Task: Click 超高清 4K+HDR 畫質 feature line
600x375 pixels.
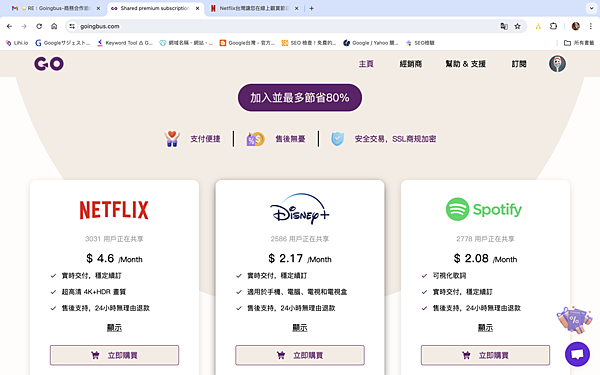Action: click(93, 292)
